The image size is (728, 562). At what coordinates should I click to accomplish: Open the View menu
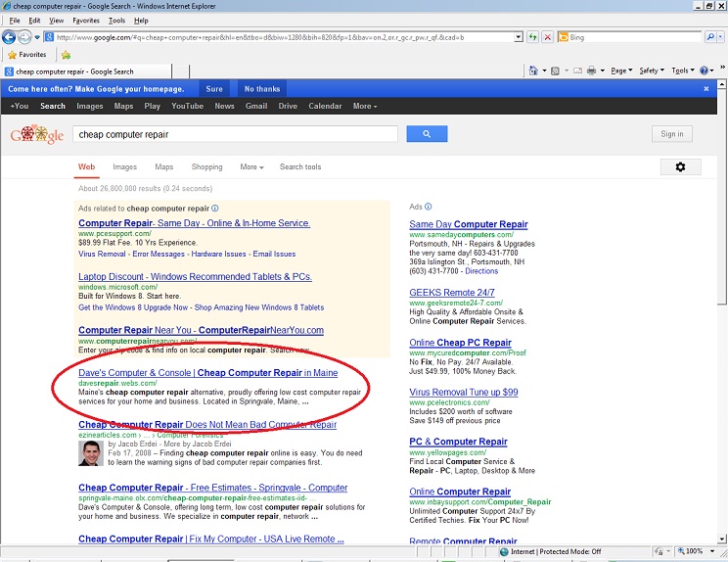tap(56, 21)
